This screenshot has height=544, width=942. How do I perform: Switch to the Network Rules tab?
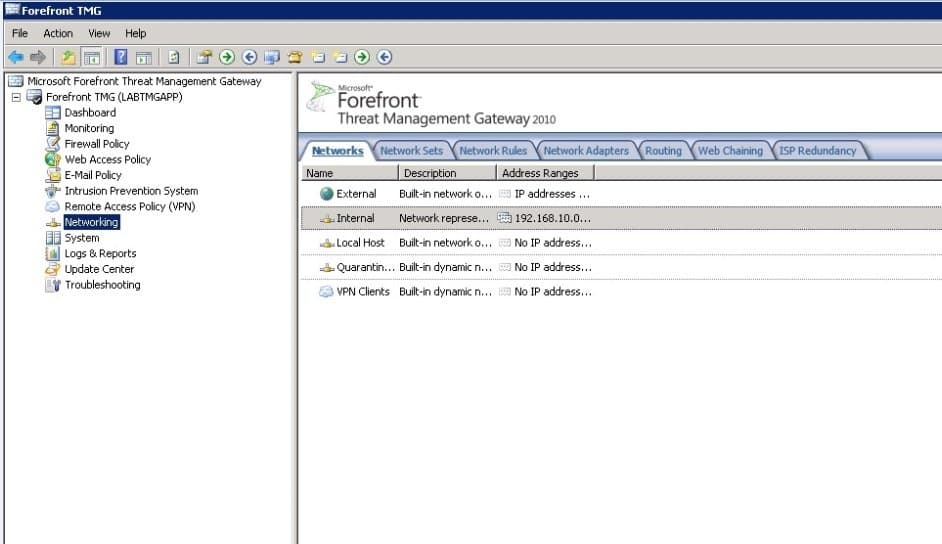pos(493,151)
